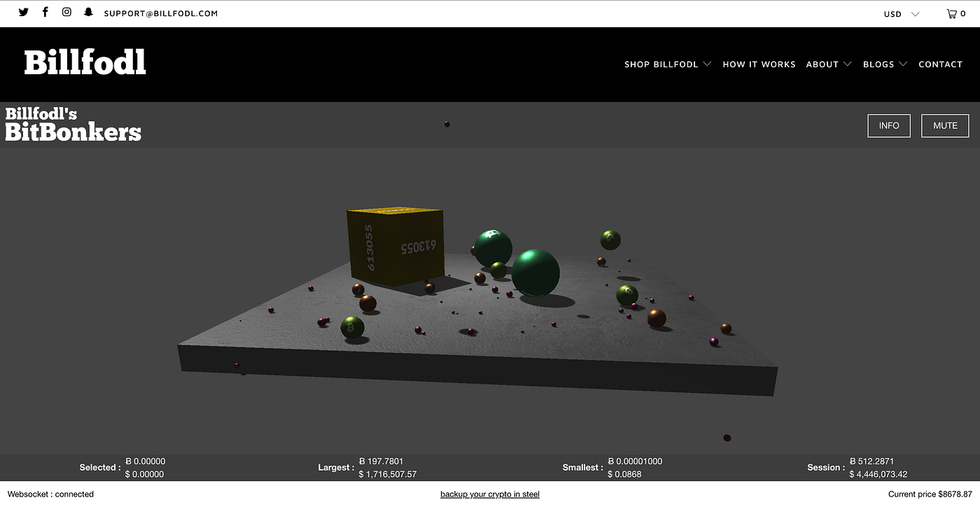The width and height of the screenshot is (980, 507).
Task: Go to Billfodl home via the logo
Action: [x=85, y=63]
